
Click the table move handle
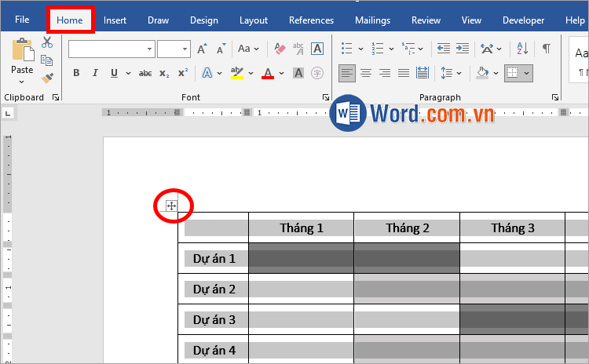point(171,206)
